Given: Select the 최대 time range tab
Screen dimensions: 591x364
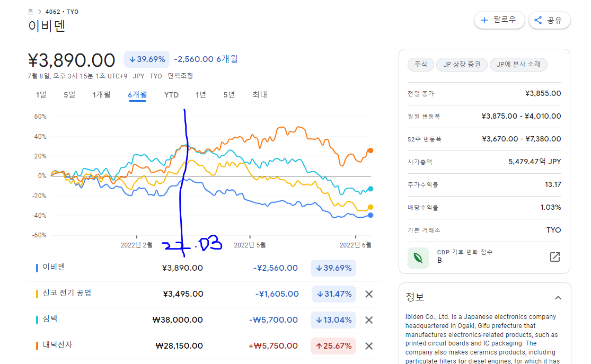Looking at the screenshot, I should click(x=260, y=95).
